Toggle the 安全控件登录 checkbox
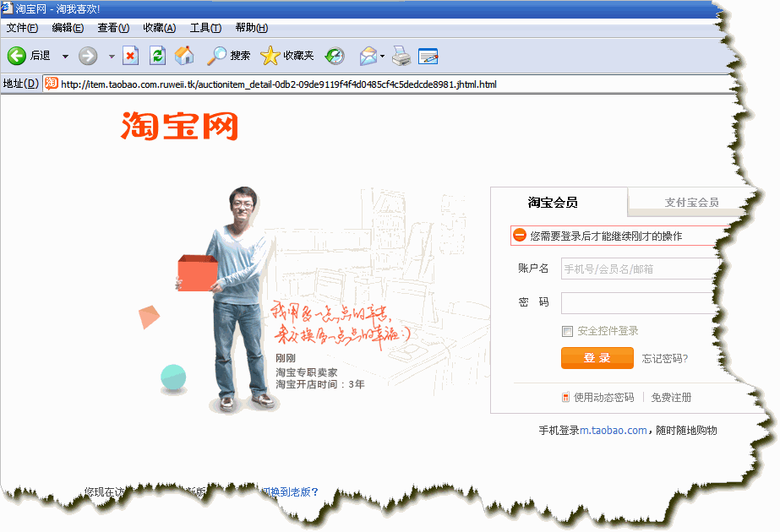The width and height of the screenshot is (780, 532). pyautogui.click(x=568, y=331)
